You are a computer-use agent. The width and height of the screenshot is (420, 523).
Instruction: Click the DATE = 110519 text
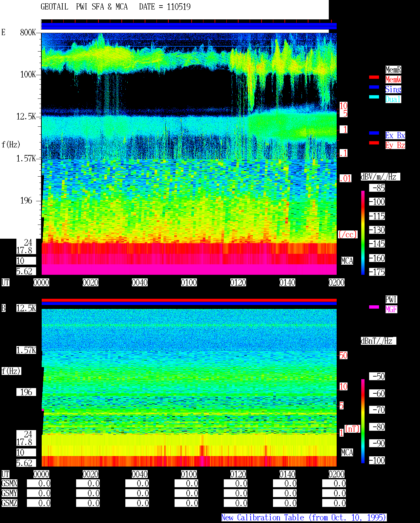[x=165, y=7]
